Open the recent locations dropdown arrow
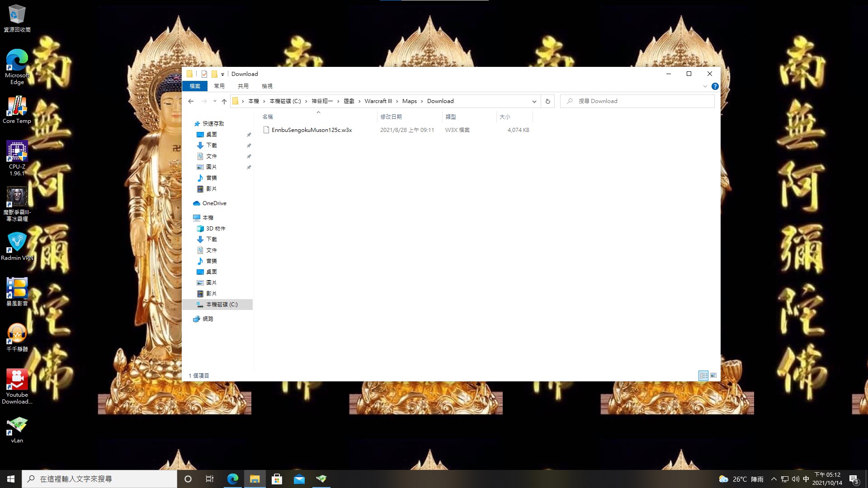Viewport: 868px width, 488px height. pos(215,101)
